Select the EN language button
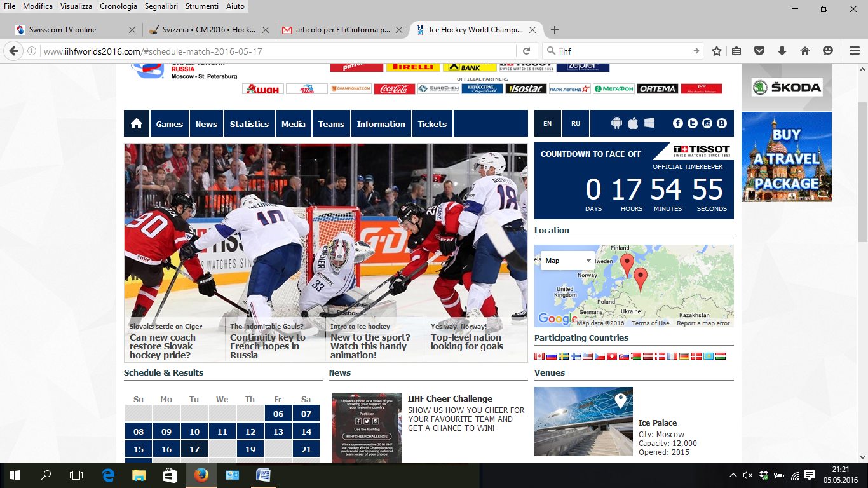Viewport: 868px width, 488px height. point(548,124)
